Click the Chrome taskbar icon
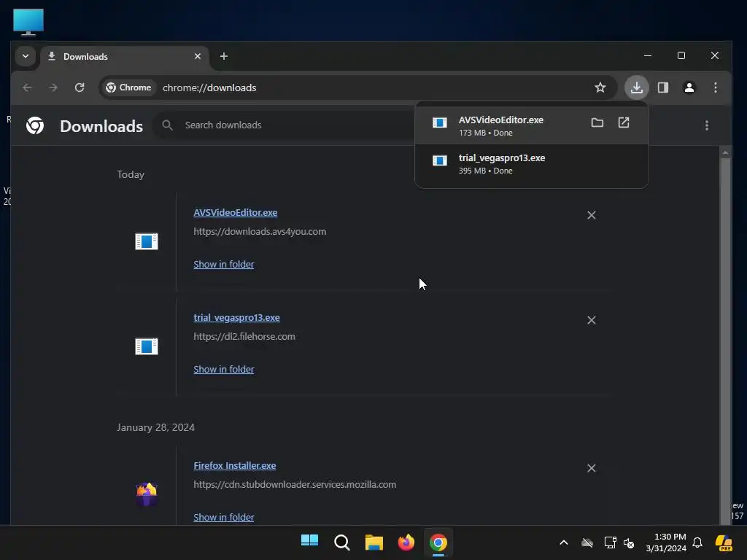The image size is (747, 560). click(x=438, y=542)
